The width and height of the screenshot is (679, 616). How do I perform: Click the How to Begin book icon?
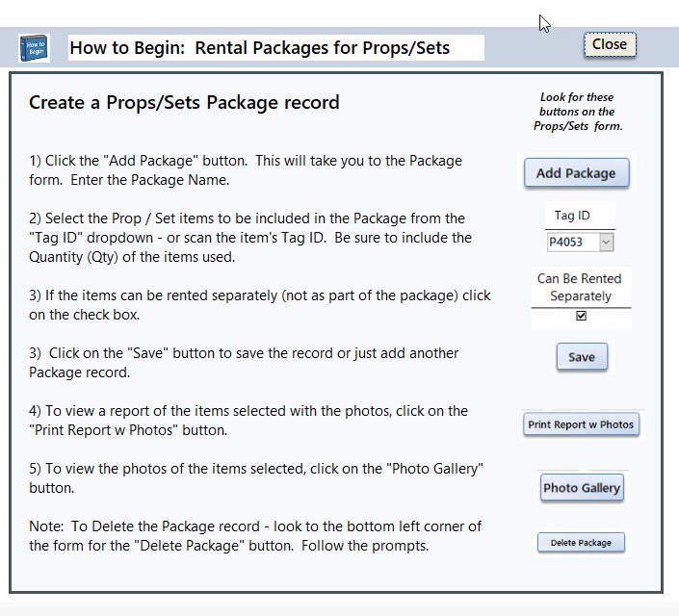point(35,47)
